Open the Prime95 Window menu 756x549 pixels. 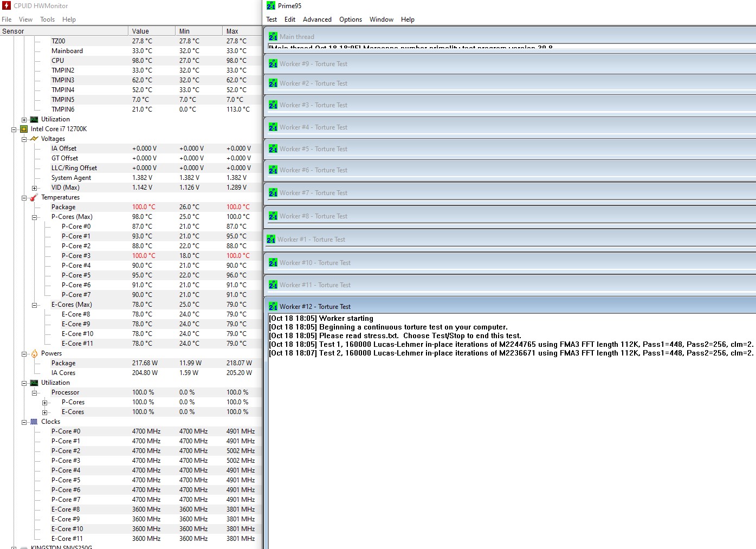[382, 20]
